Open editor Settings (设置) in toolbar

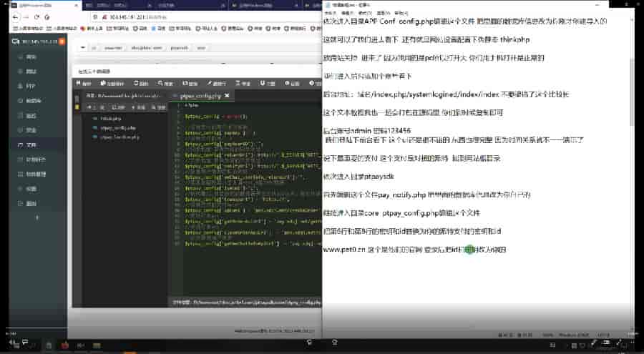[x=292, y=84]
